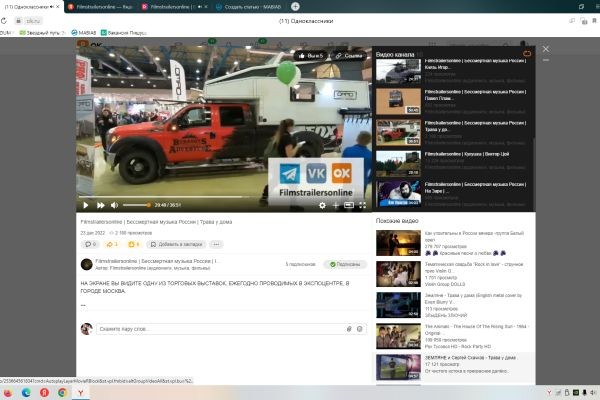The height and width of the screenshot is (400, 600).
Task: Open Google Chrome from the taskbar
Action: (62, 393)
